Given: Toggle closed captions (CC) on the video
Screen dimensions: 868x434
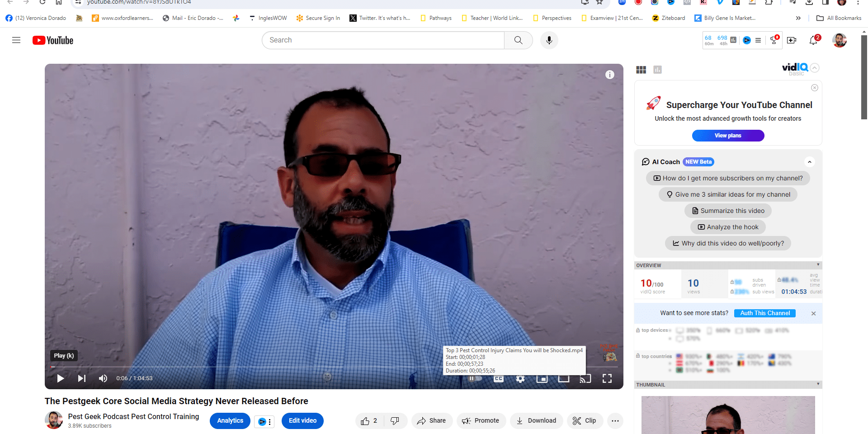Looking at the screenshot, I should [498, 378].
